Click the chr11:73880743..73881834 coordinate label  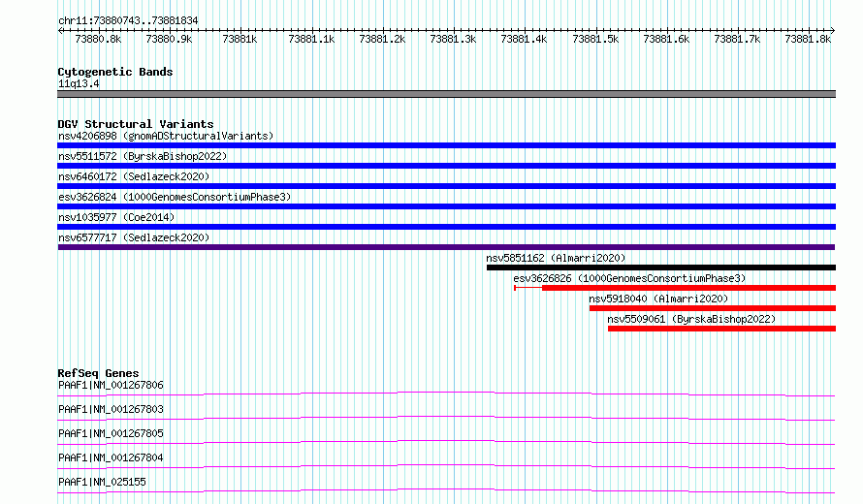(x=128, y=20)
